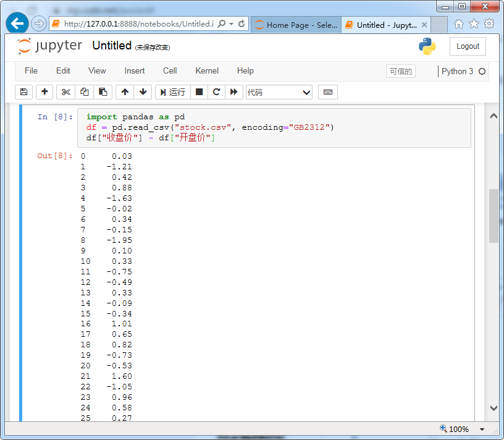Click output value -1.21 in row 1

[x=119, y=167]
